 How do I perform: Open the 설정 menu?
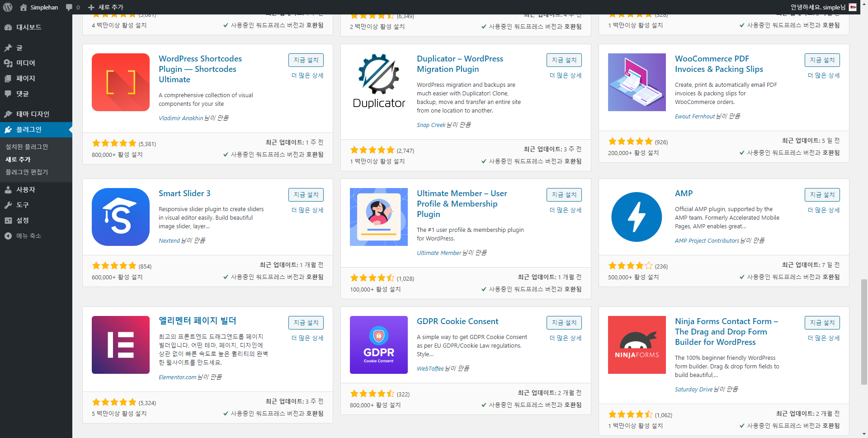[36, 220]
